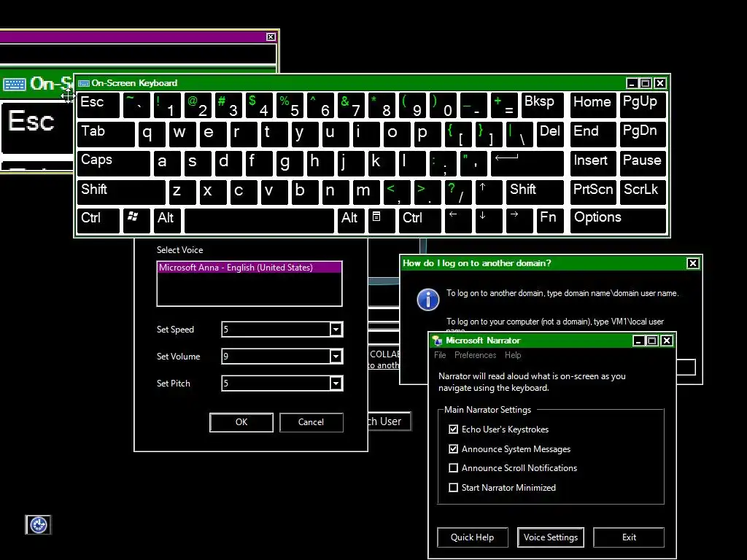
Task: Click the Enter key on the On-Screen Keyboard
Action: 527,164
